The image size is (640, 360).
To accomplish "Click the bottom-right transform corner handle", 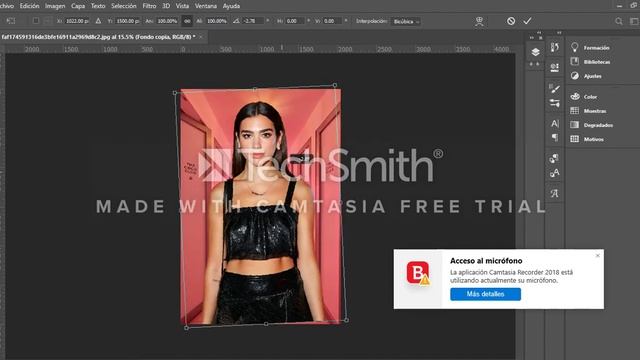I will [346, 320].
